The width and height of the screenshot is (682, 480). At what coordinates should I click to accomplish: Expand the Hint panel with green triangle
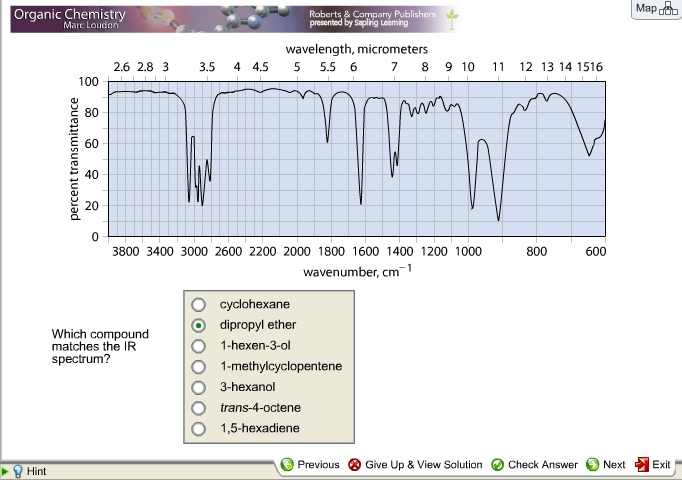(5, 471)
